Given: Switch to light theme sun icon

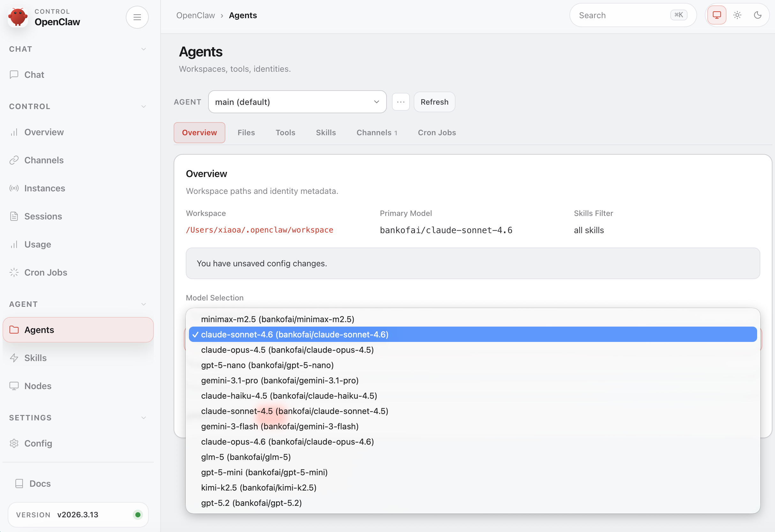Looking at the screenshot, I should (x=737, y=15).
